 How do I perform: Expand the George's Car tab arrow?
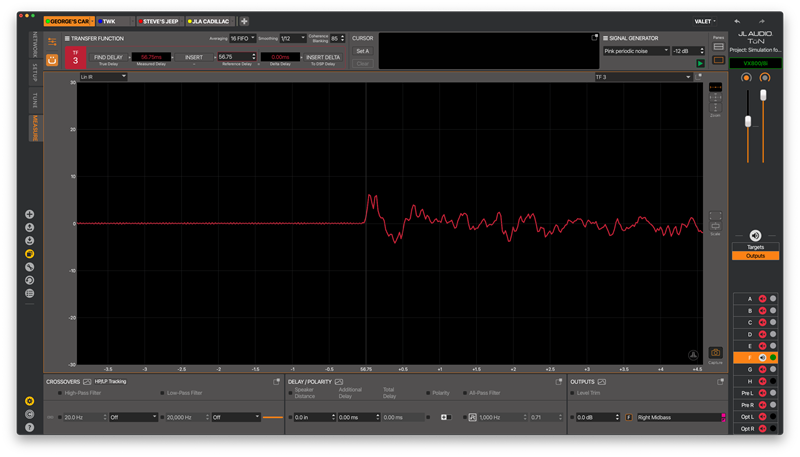(92, 21)
